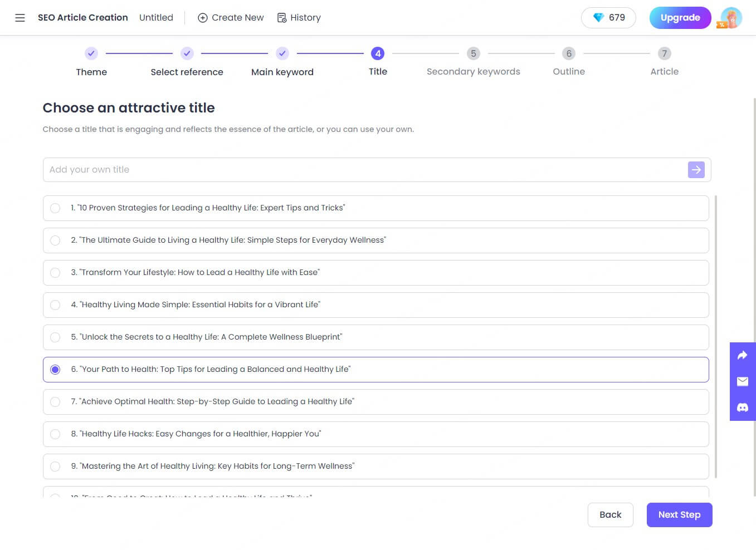Open the user profile avatar
Screen dimensions: 756x550
[731, 18]
